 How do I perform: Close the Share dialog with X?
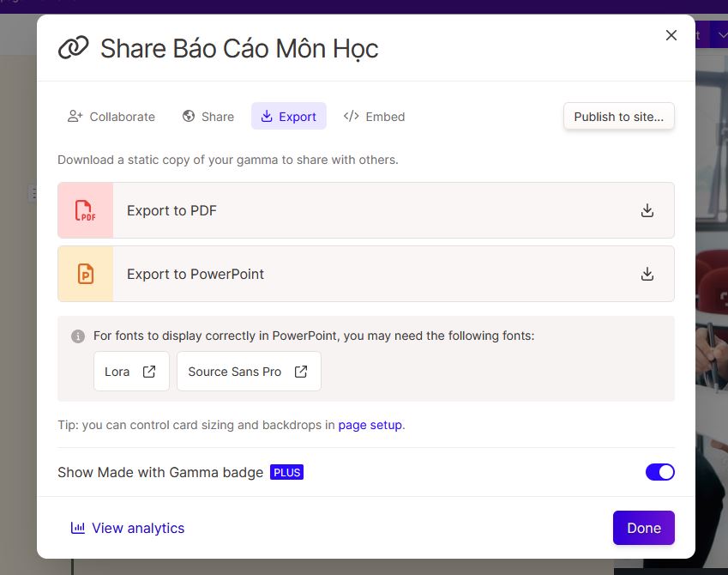[x=671, y=35]
